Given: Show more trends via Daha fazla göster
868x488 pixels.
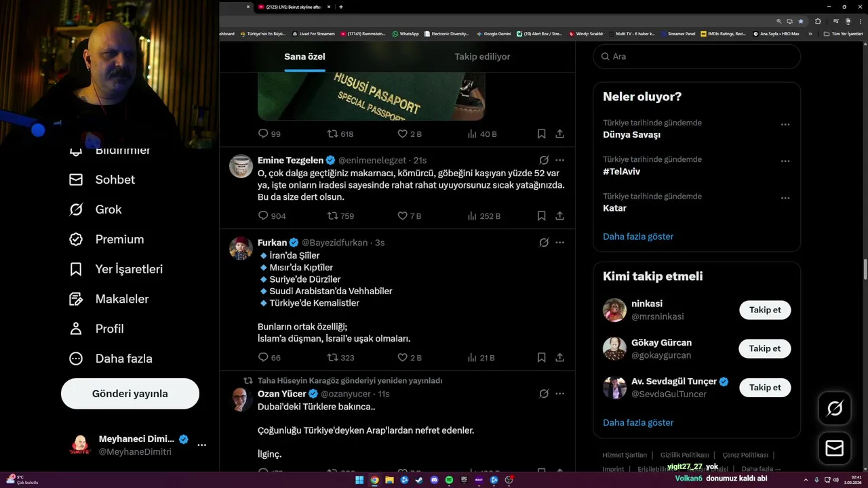Looking at the screenshot, I should [x=638, y=237].
